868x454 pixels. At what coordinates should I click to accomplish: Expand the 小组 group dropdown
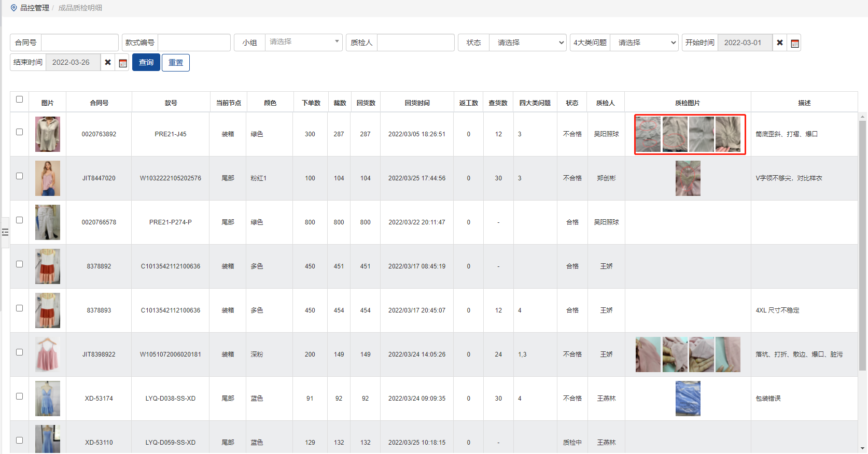point(303,42)
